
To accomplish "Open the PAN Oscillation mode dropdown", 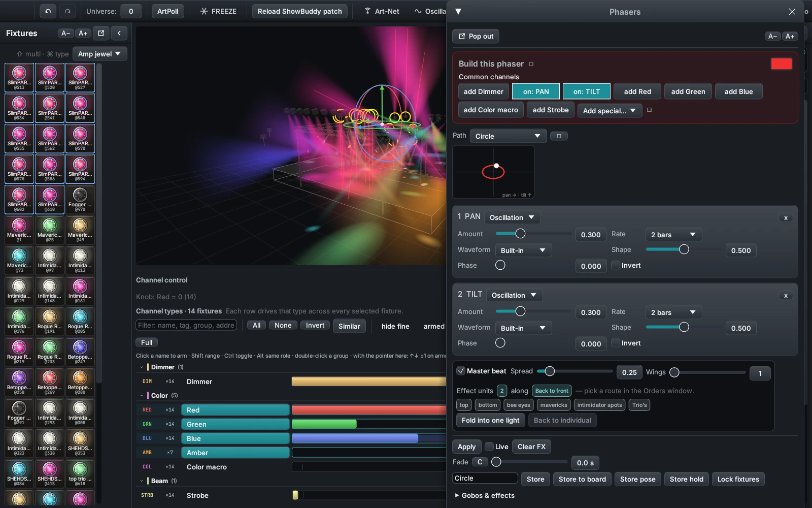I will click(512, 217).
